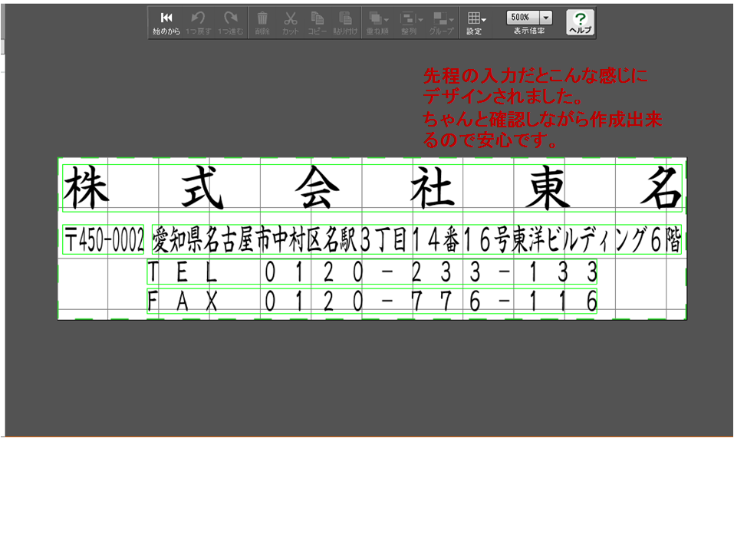The image size is (734, 560).
Task: Select the 株式会社東名 company name text box
Action: coord(372,188)
